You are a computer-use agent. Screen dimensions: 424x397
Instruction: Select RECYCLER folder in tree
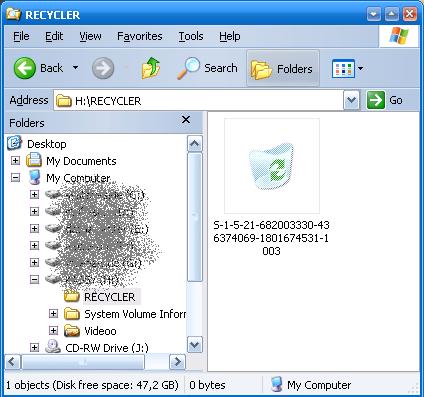coord(110,297)
